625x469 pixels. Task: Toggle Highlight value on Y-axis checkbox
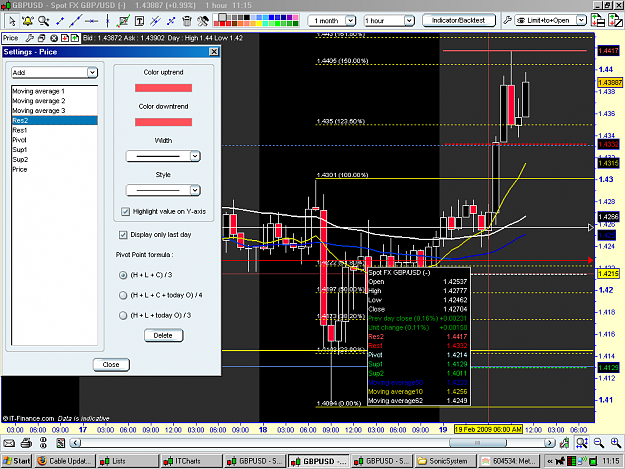point(126,211)
